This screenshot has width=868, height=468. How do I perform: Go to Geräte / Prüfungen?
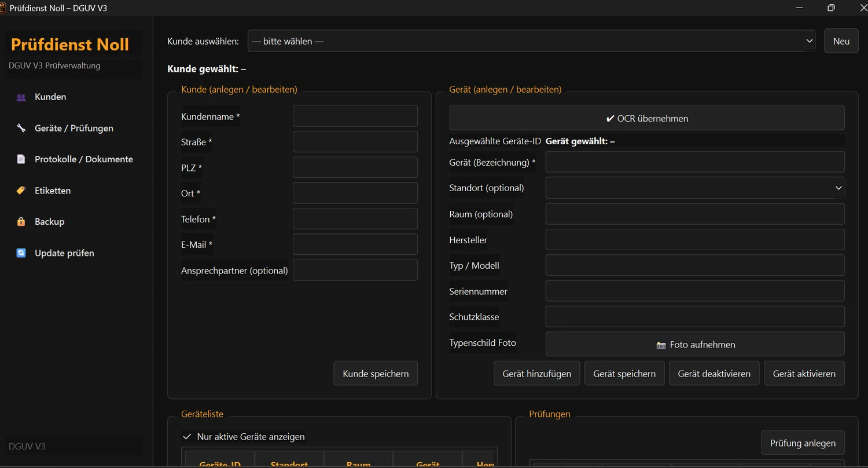click(73, 128)
